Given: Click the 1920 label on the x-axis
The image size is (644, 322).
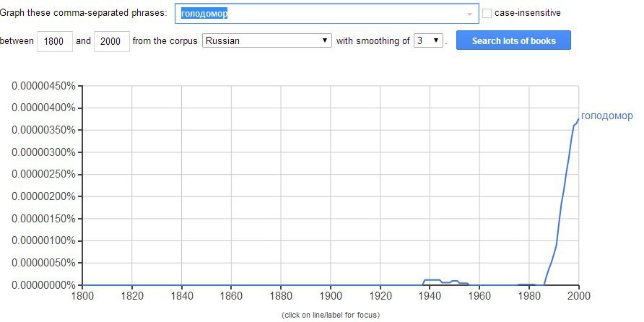Looking at the screenshot, I should 380,295.
